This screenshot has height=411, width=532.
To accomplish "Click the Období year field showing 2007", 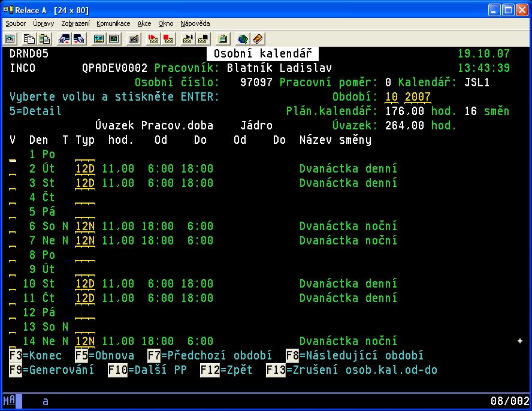I will tap(418, 97).
